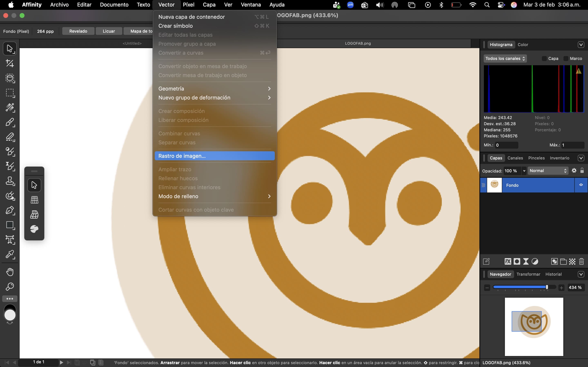The height and width of the screenshot is (367, 588).
Task: Click the layer effects FX icon
Action: pos(508,261)
